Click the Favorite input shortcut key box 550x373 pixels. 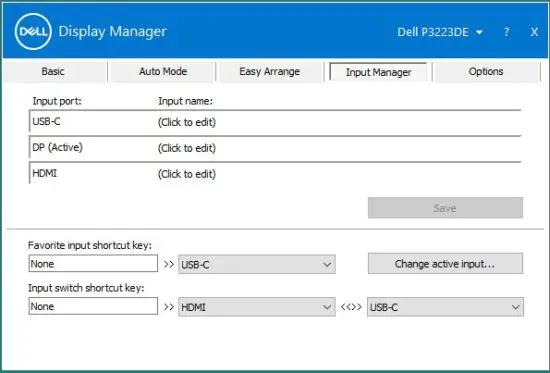pyautogui.click(x=93, y=264)
